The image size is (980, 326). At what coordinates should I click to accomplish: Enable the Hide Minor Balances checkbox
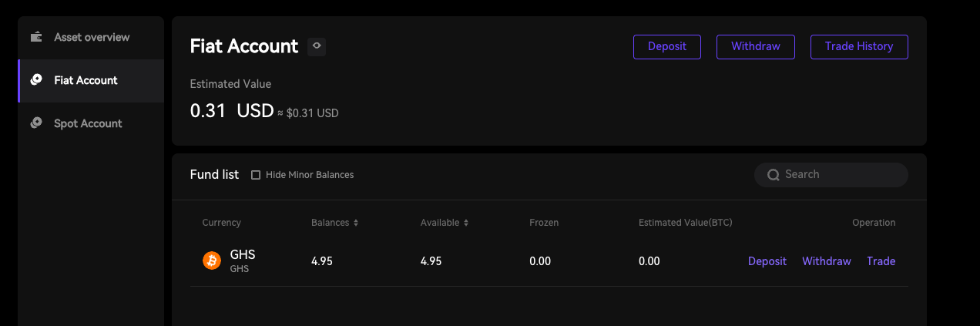pos(256,175)
